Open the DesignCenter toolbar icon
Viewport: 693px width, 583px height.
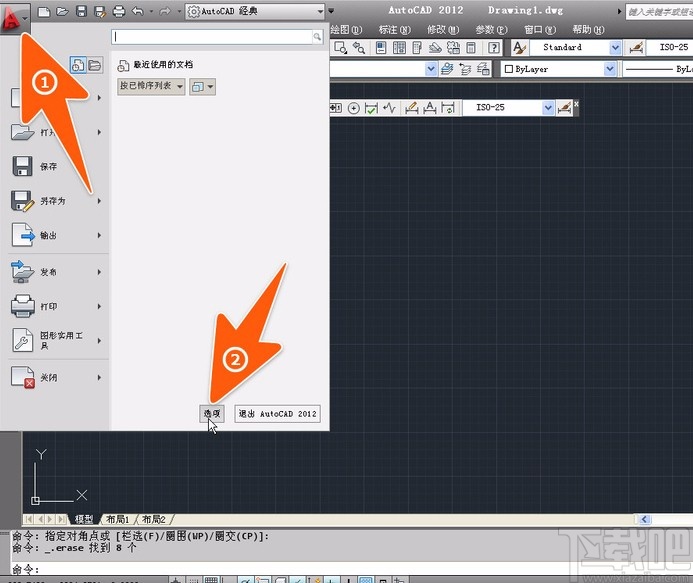click(399, 47)
